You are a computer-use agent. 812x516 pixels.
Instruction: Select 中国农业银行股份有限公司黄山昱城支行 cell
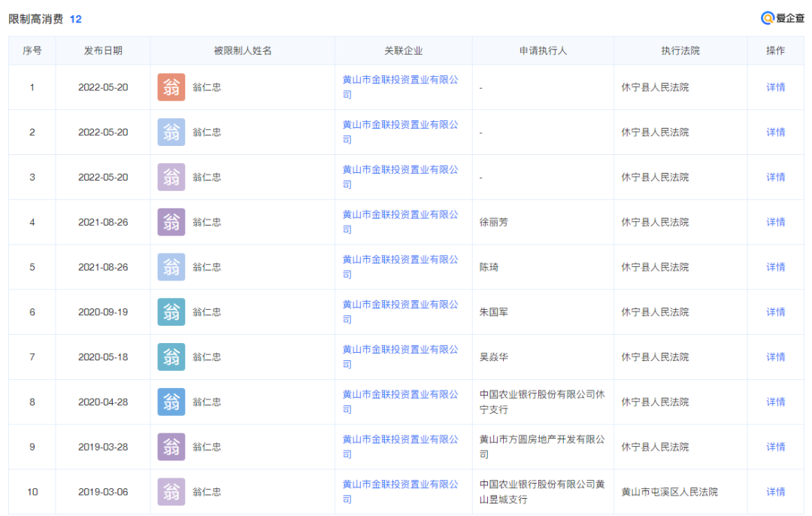click(x=542, y=492)
